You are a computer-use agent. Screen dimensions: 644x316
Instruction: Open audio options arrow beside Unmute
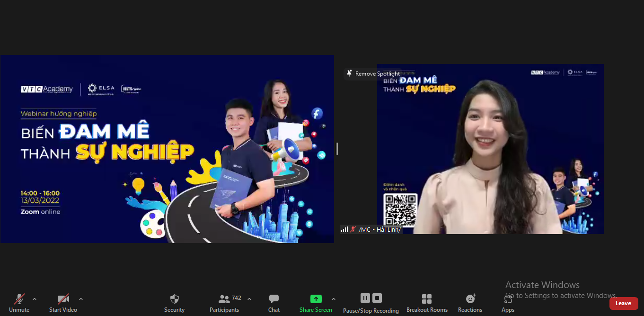click(35, 299)
